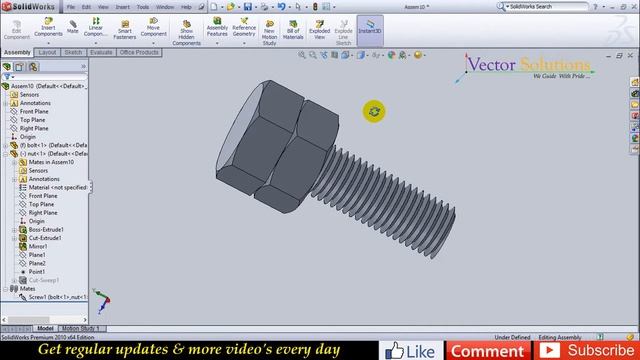
Task: Open the Window menu
Action: (165, 7)
